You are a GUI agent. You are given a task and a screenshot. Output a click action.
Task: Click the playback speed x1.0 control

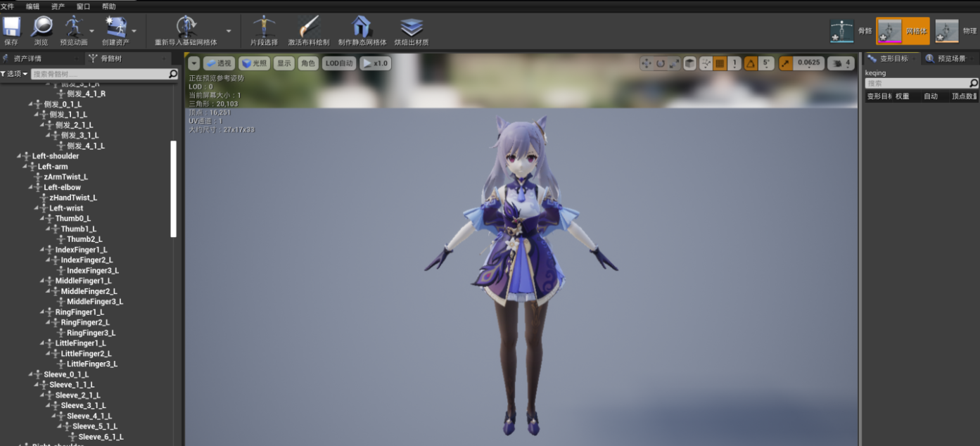375,63
